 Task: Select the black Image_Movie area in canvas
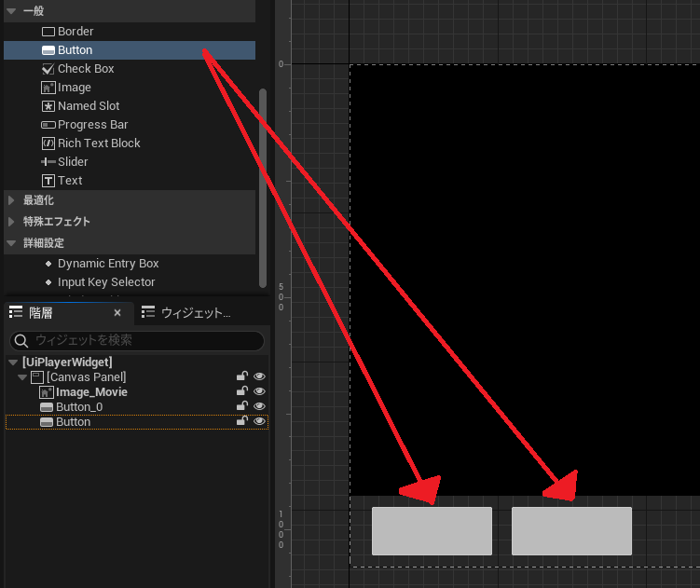click(525, 280)
